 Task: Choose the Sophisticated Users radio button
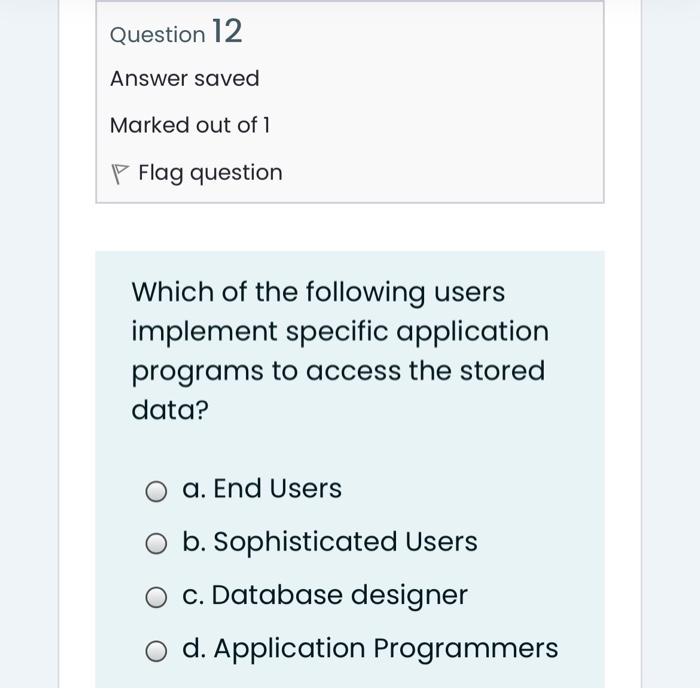[x=155, y=544]
